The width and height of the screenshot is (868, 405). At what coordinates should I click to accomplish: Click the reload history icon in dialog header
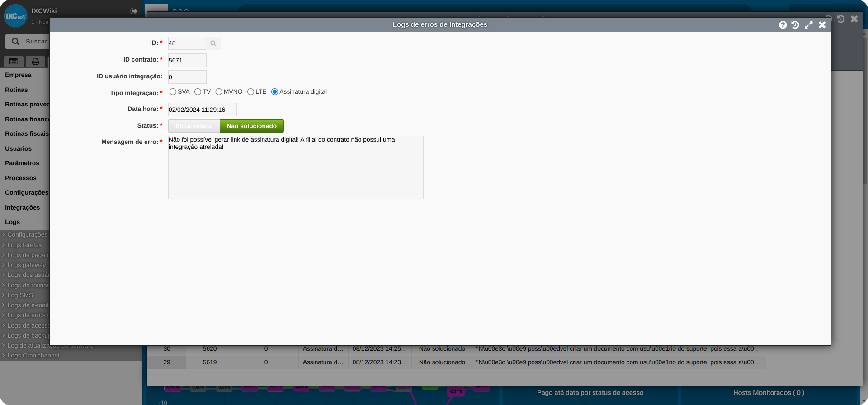click(795, 25)
